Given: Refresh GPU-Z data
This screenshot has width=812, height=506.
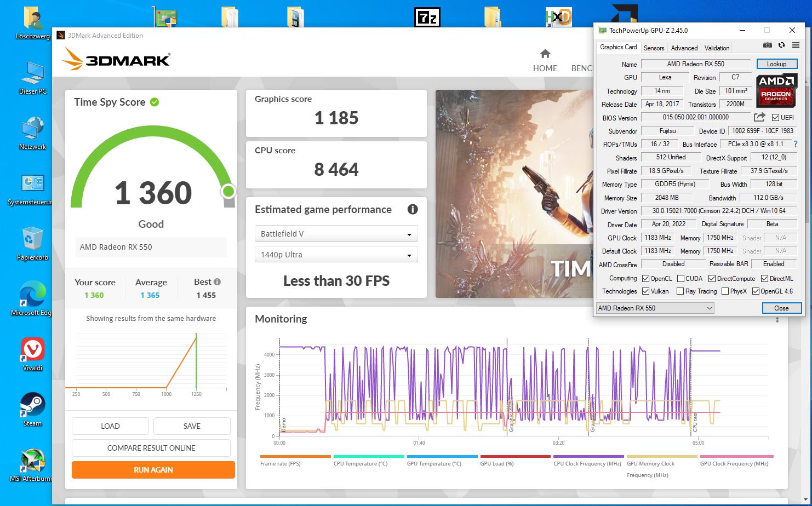Looking at the screenshot, I should click(781, 45).
